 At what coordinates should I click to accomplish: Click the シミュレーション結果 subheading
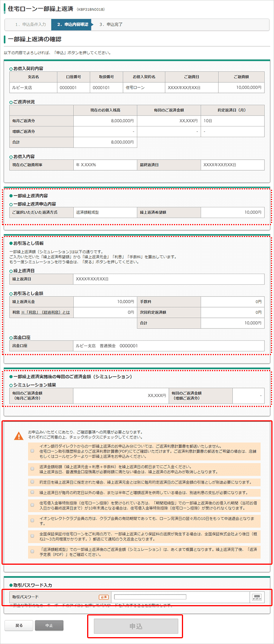[35, 385]
